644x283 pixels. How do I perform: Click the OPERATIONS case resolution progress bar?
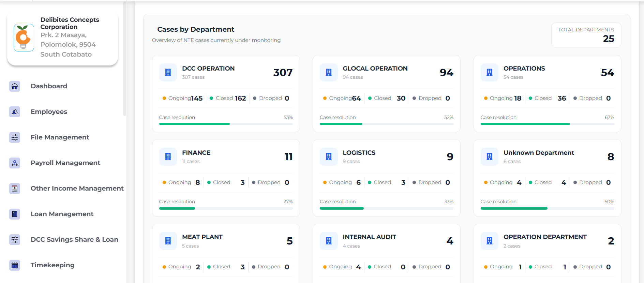(x=547, y=124)
